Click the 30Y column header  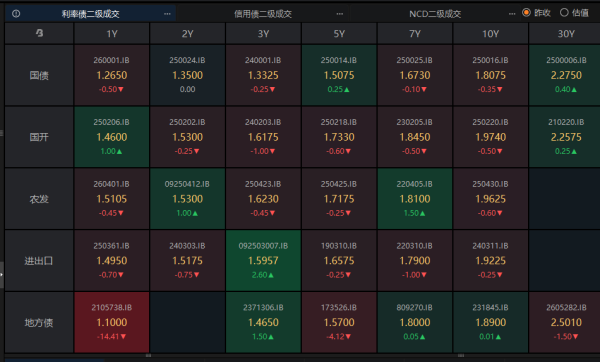click(565, 34)
